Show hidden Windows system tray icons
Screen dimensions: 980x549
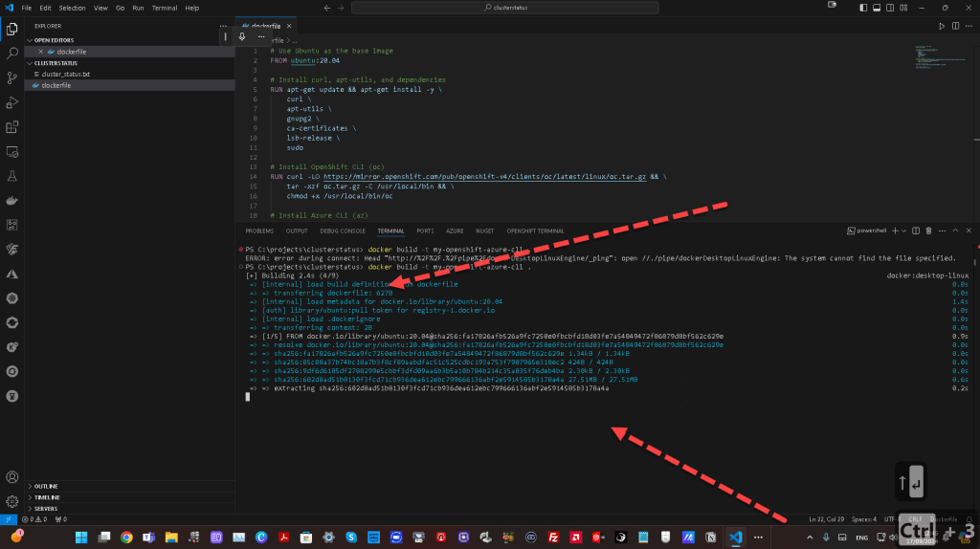[810, 538]
